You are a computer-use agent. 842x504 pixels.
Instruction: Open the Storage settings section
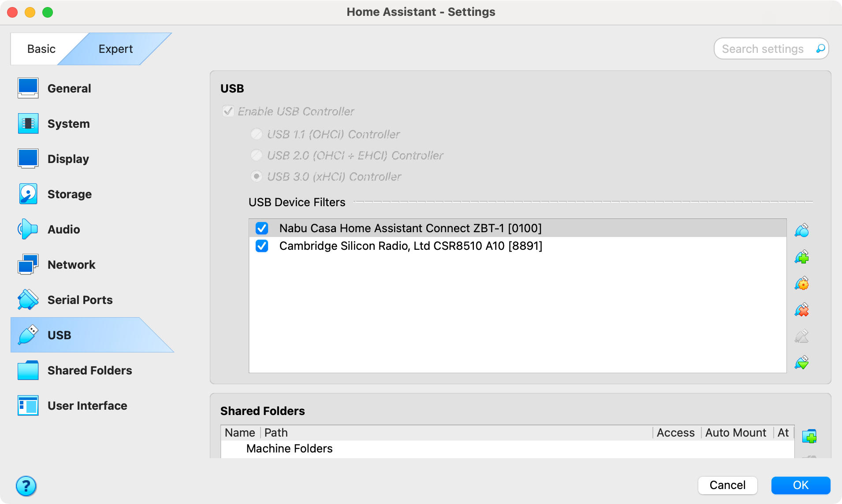[x=69, y=194]
